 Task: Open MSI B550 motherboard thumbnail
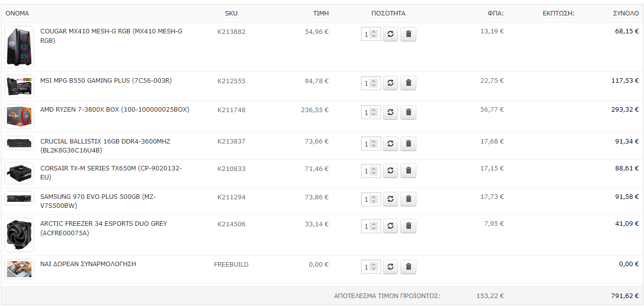[x=19, y=86]
